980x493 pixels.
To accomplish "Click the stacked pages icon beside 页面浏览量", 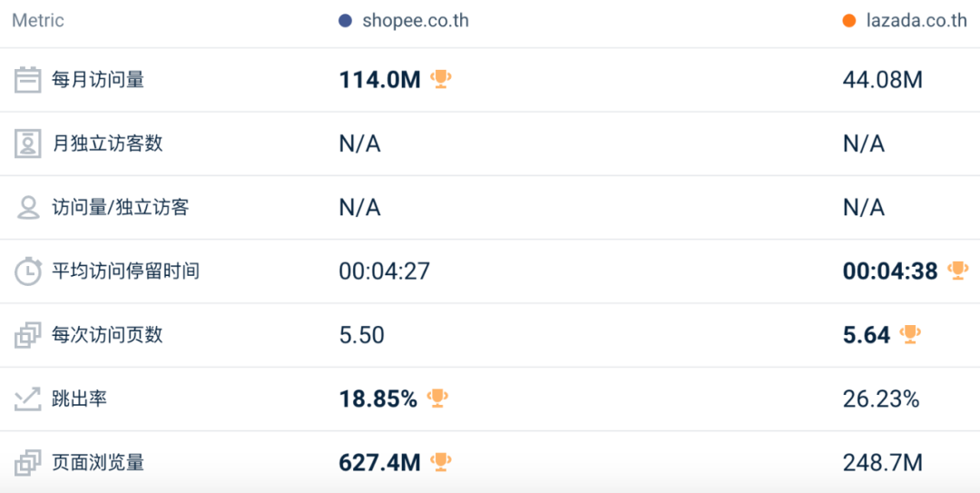I will [x=27, y=463].
